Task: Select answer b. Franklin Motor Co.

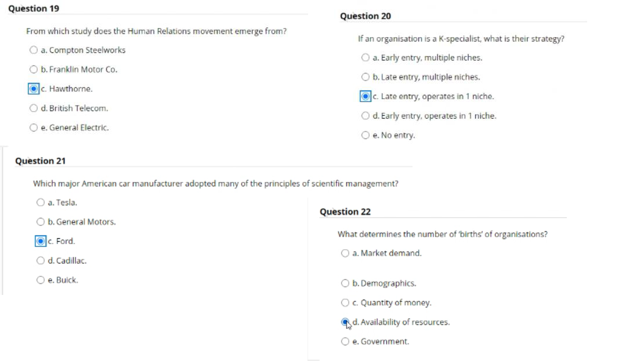Action: [x=33, y=69]
